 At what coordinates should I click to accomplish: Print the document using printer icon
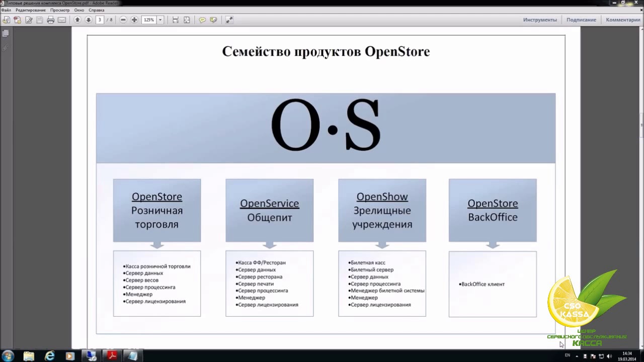click(50, 20)
